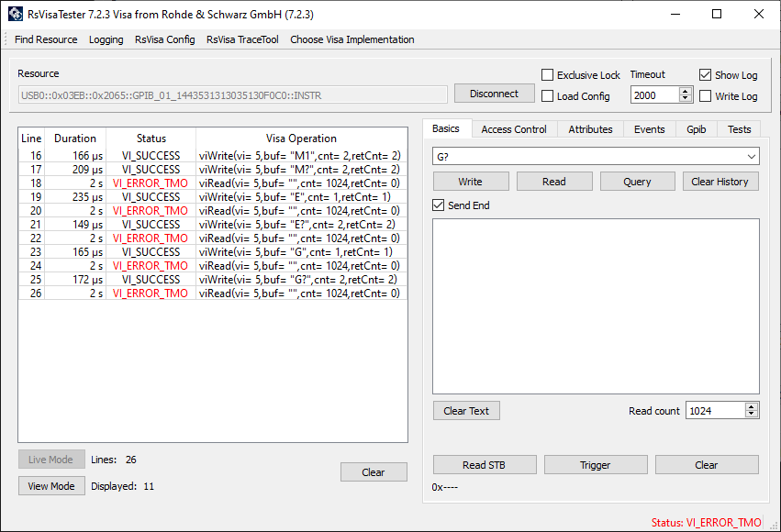Click the Disconnect button
This screenshot has width=781, height=532.
coord(494,94)
